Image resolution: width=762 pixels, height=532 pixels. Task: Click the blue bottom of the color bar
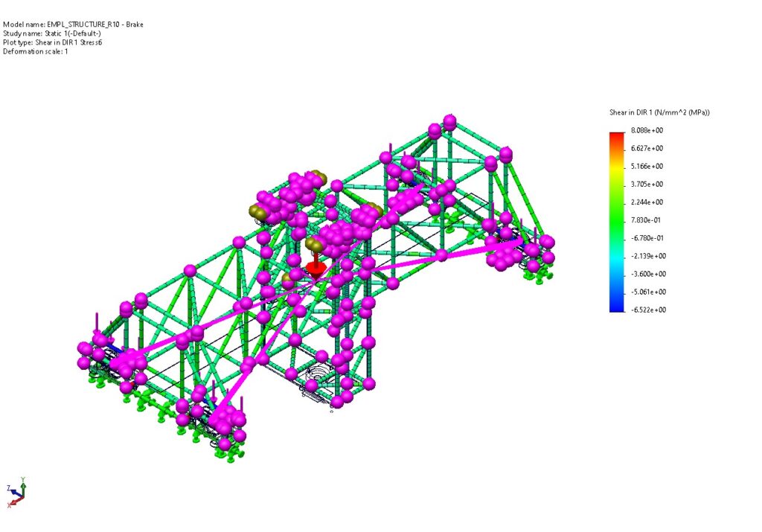pyautogui.click(x=616, y=307)
